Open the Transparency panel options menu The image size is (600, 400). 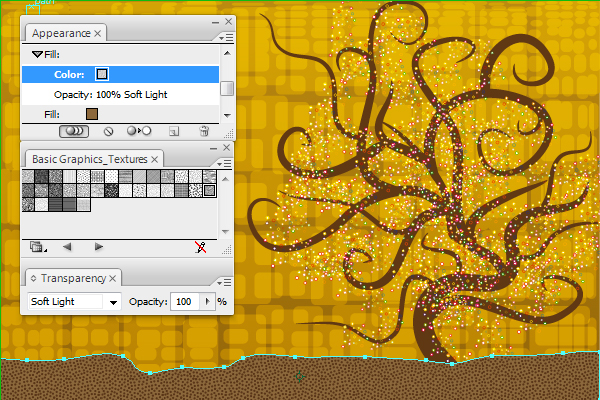click(x=224, y=282)
